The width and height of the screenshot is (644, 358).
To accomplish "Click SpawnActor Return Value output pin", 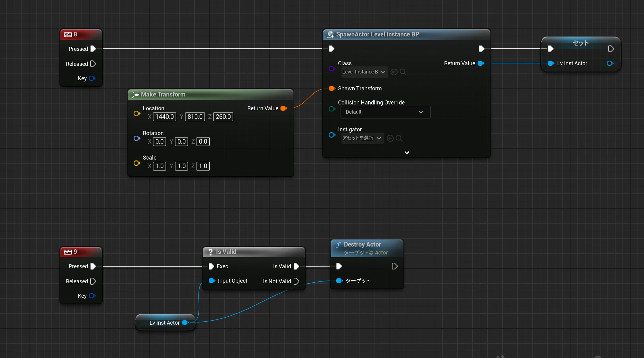I will tap(481, 63).
